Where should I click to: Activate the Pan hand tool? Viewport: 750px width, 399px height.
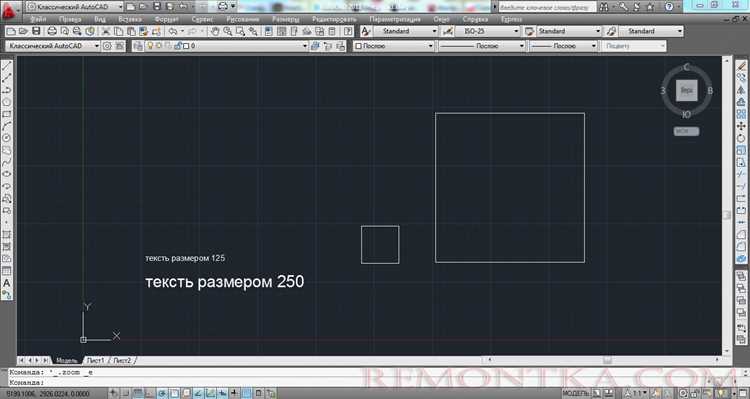pos(215,31)
